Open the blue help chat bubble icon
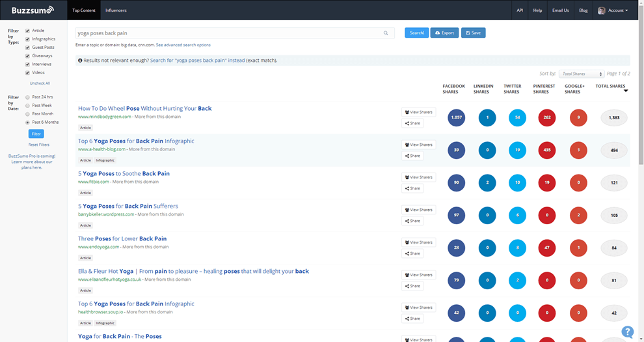The image size is (644, 342). pyautogui.click(x=627, y=332)
